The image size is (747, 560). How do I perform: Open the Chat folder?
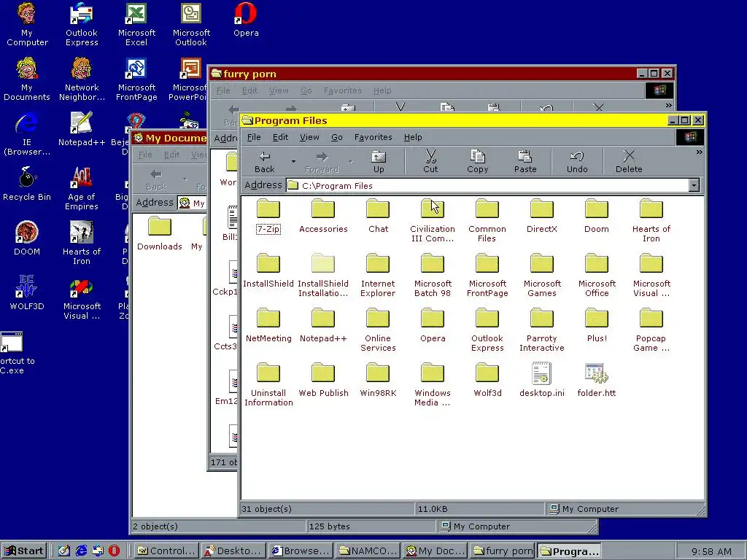coord(378,217)
